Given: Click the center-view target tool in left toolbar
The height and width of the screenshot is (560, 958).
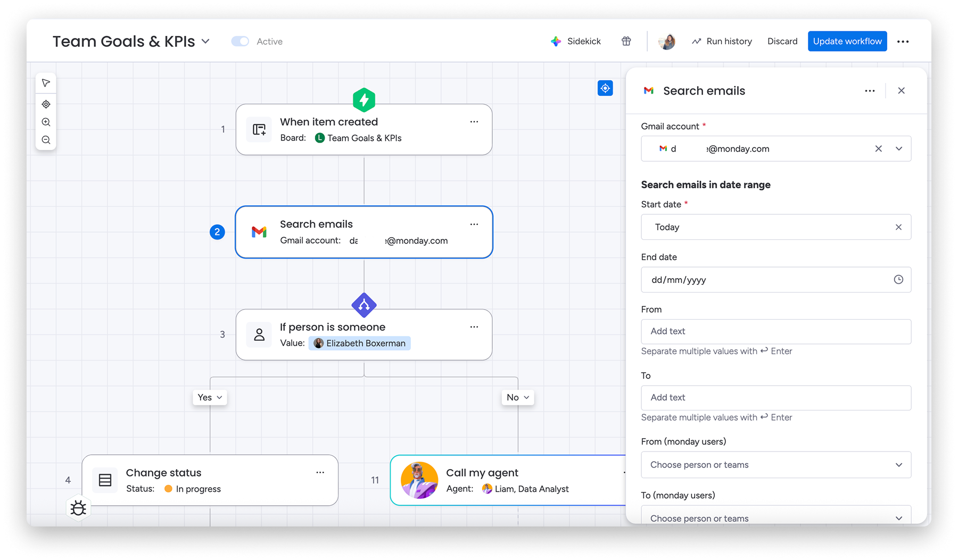Looking at the screenshot, I should point(46,104).
